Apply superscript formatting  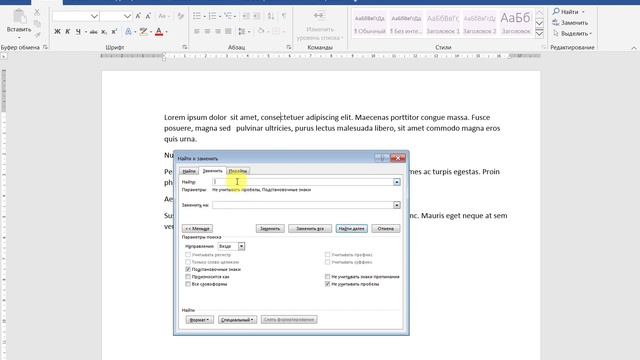click(114, 31)
